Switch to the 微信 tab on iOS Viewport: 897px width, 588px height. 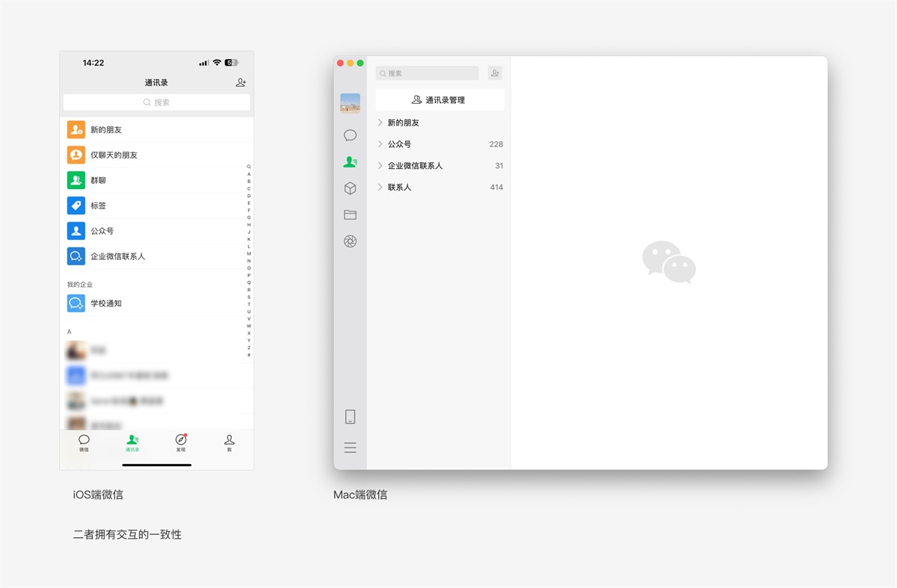(x=84, y=443)
